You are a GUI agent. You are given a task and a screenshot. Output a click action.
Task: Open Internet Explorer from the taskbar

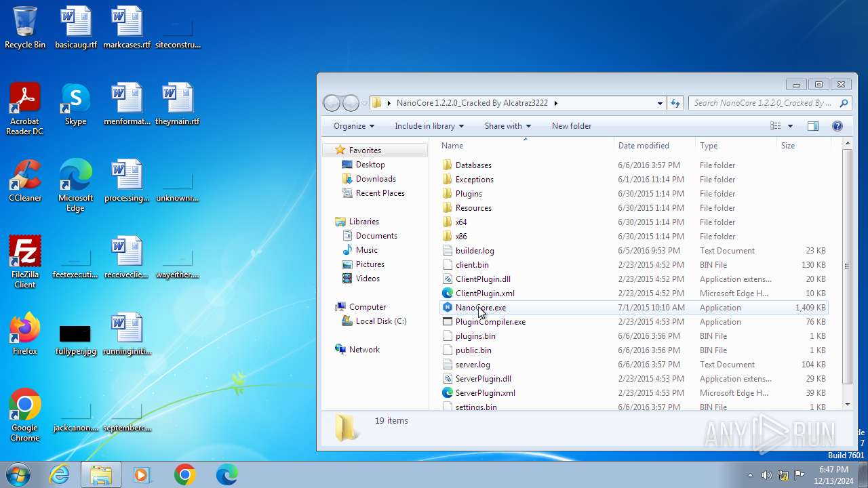tap(60, 474)
